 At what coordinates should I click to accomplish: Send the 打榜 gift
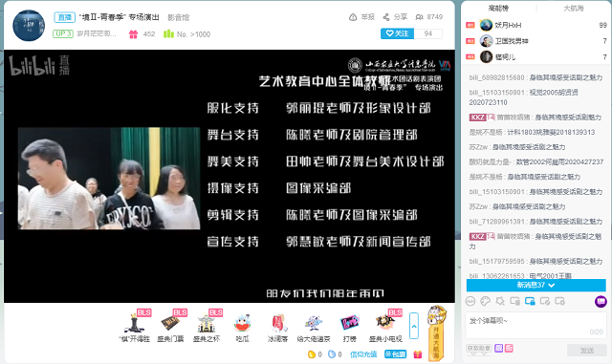349,328
